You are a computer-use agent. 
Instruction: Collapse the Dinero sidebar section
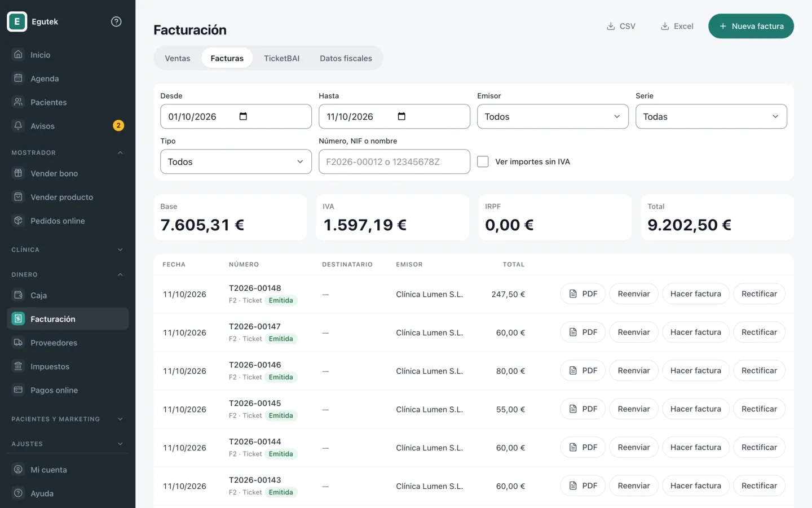(68, 274)
